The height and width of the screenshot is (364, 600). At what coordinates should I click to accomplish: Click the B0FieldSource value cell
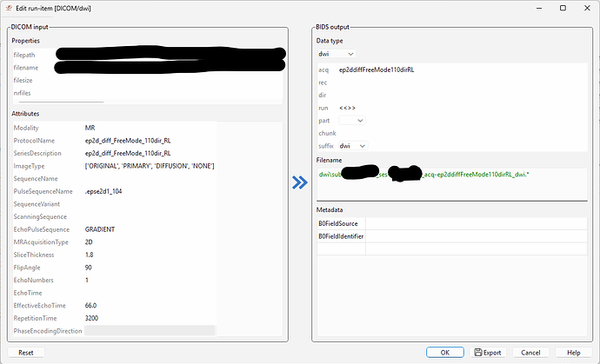point(477,223)
